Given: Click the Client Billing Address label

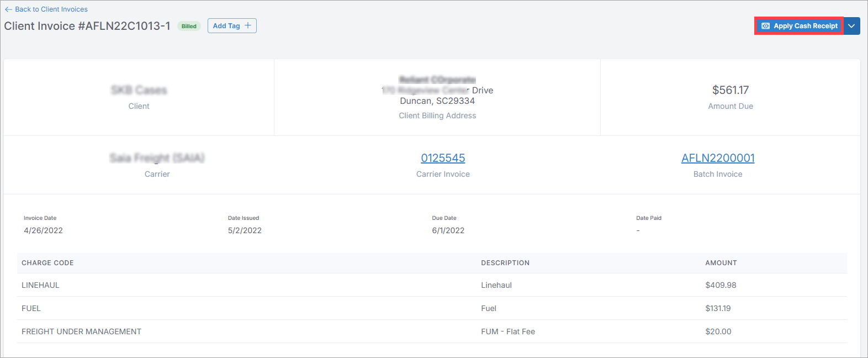Looking at the screenshot, I should coord(437,115).
